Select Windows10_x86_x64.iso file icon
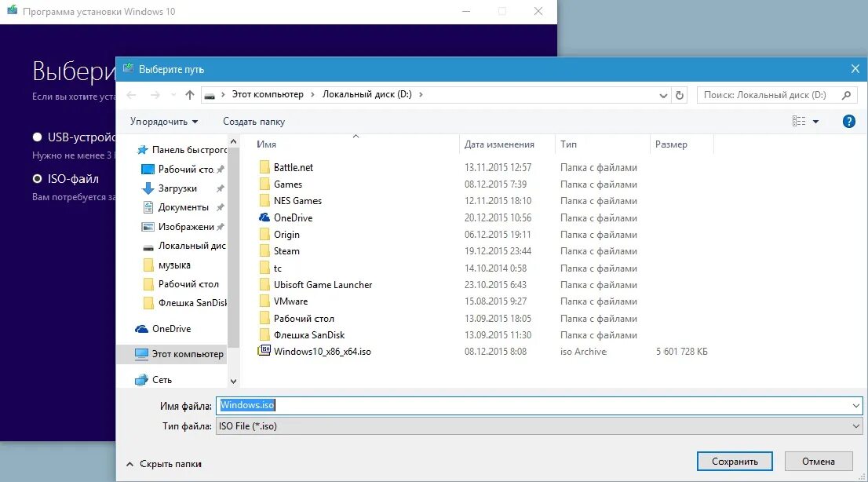This screenshot has height=482, width=868. 264,351
